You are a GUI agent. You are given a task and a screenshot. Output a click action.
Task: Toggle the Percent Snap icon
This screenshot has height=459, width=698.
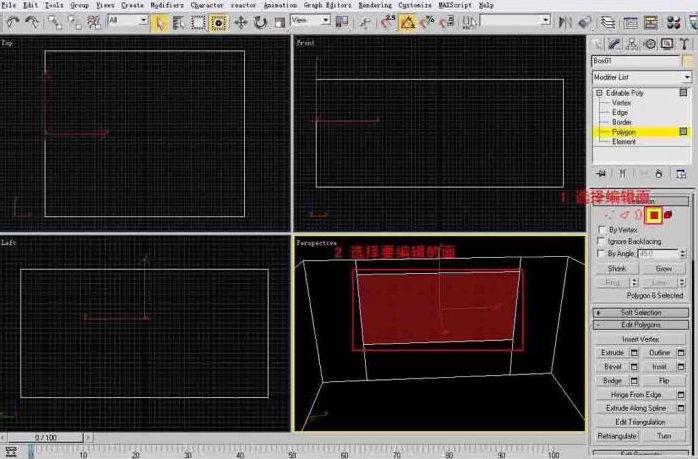tap(427, 22)
